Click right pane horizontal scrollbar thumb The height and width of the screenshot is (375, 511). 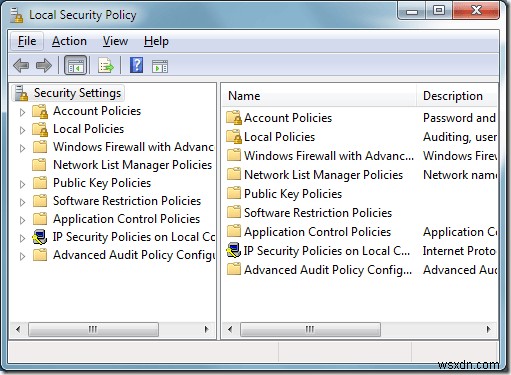(x=310, y=329)
